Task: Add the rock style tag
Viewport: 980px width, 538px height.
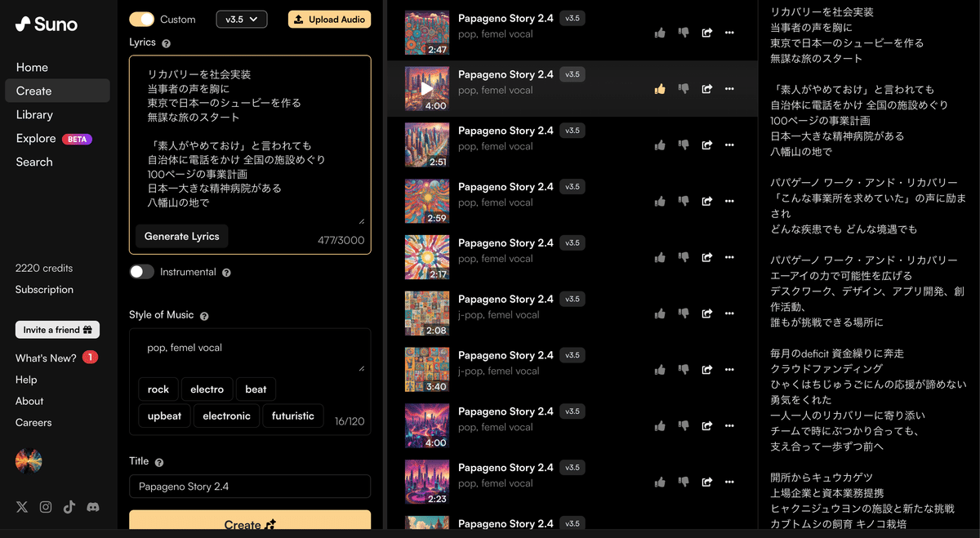Action: point(158,389)
